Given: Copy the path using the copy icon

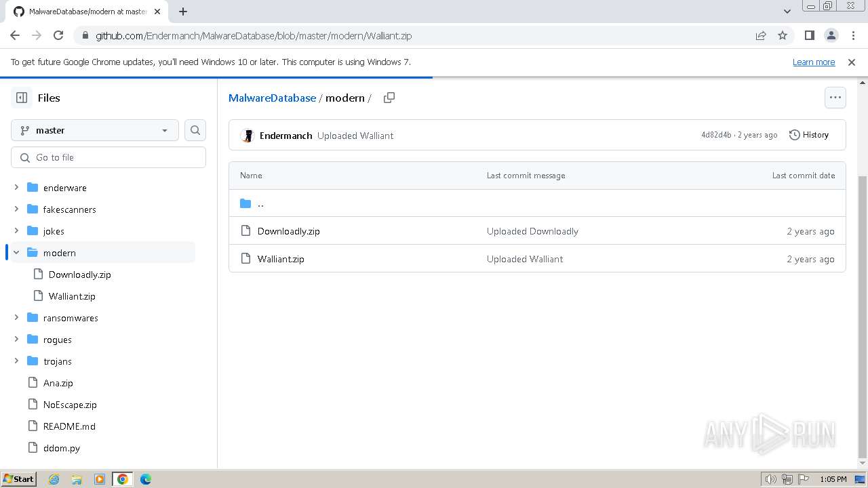Looking at the screenshot, I should 389,98.
